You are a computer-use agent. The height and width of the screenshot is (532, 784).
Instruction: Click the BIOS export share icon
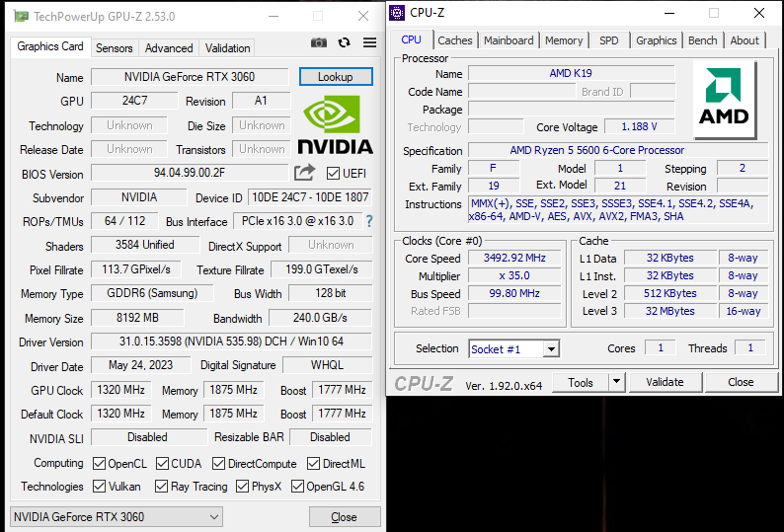click(x=304, y=173)
